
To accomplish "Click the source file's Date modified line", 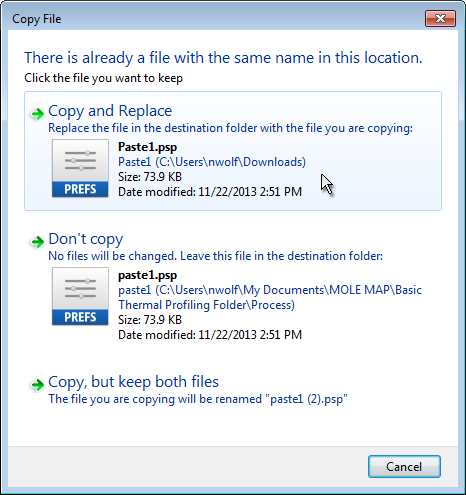I will [210, 192].
